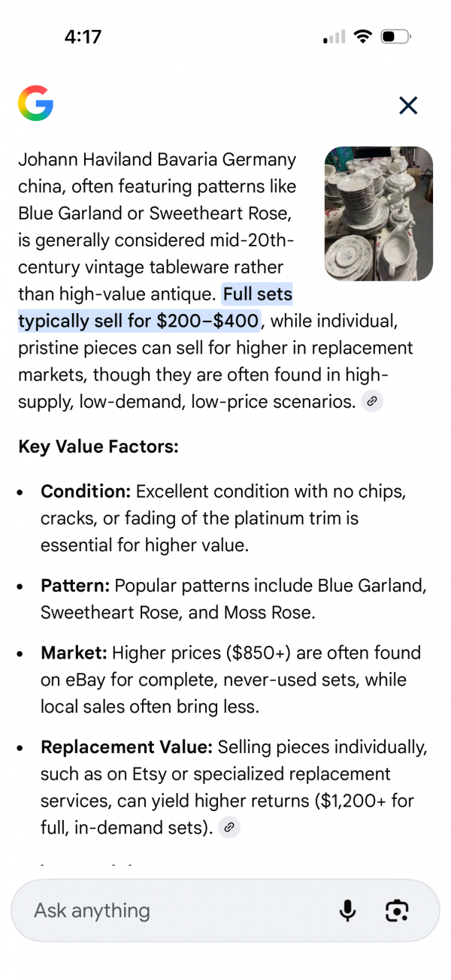Screen dimensions: 451x980
Task: Select the Condition bullet label
Action: 86,492
